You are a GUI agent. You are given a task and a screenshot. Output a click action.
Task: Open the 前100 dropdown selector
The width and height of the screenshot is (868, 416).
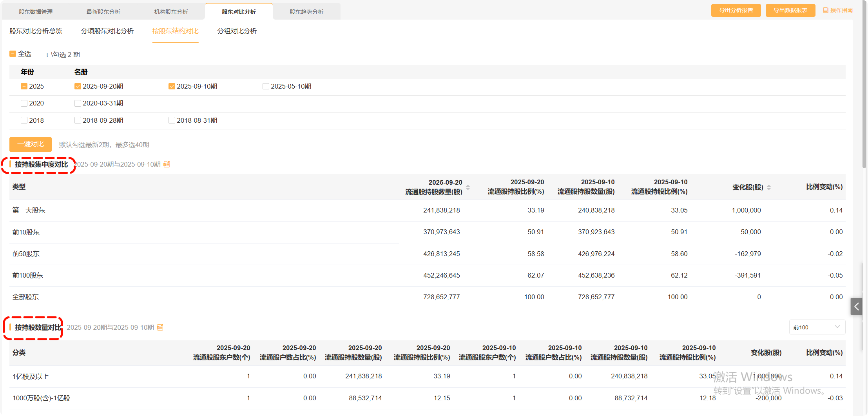pos(817,327)
